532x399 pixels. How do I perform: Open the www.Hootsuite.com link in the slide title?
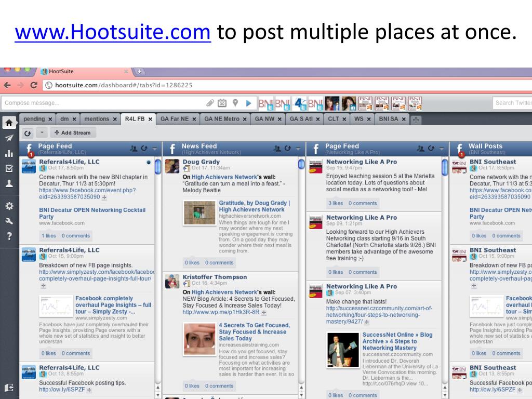113,32
